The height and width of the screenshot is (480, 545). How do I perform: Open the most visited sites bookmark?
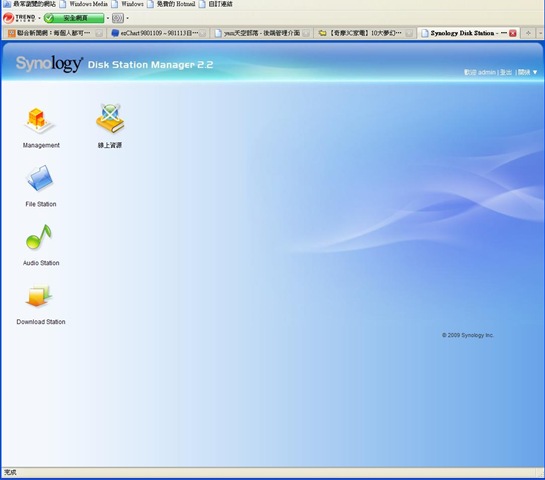point(29,4)
